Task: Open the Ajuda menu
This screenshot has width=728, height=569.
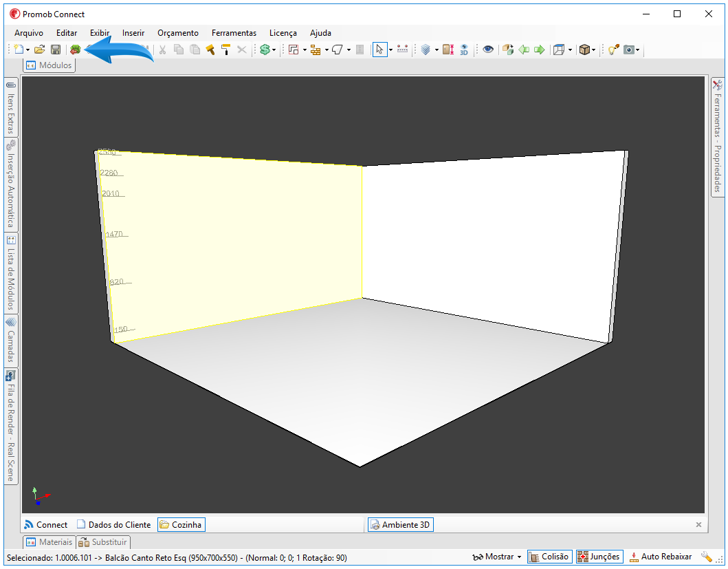Action: point(320,33)
